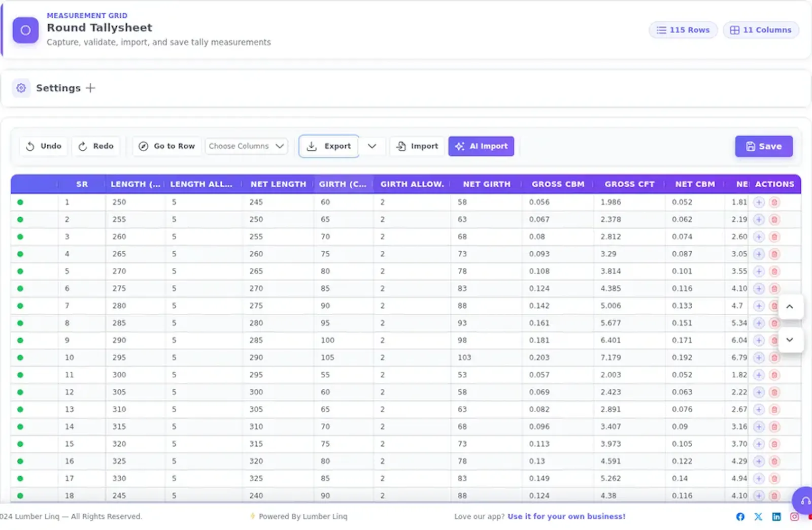Click the Redo button

point(96,146)
